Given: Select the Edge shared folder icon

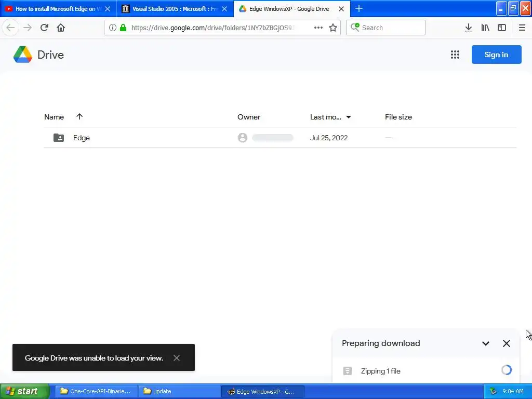Looking at the screenshot, I should tap(59, 138).
